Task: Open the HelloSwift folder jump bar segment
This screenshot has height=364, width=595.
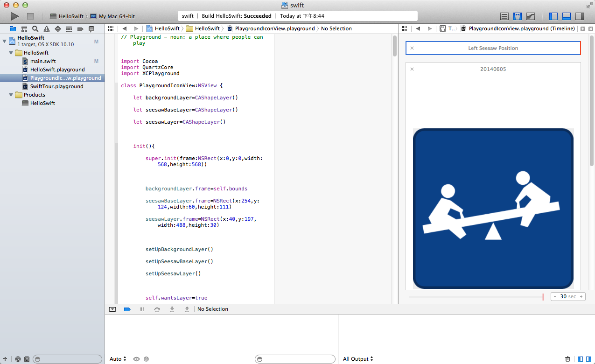Action: tap(203, 28)
